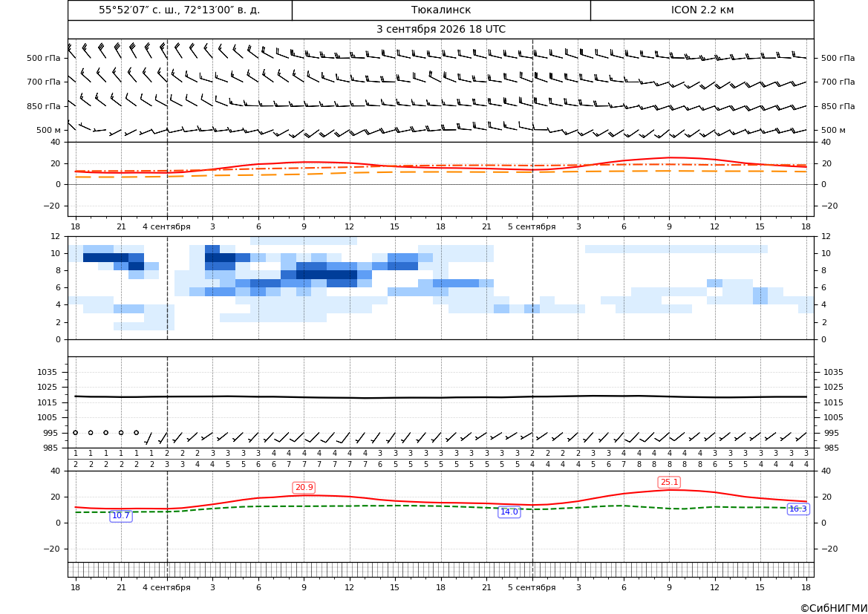Image resolution: width=868 pixels, height=614 pixels.
Task: Click the Тюкалинск location title
Action: point(441,10)
